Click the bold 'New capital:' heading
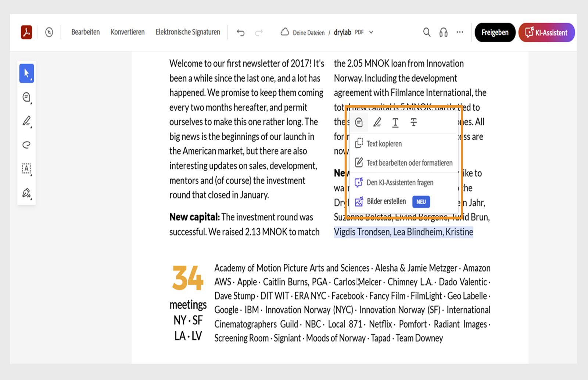 (x=194, y=217)
